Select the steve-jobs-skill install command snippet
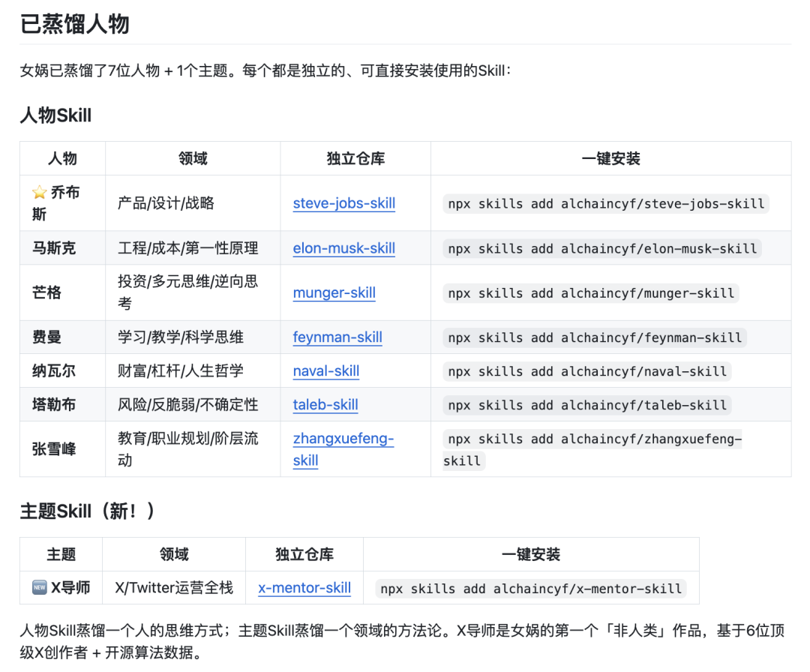810x672 pixels. coord(608,203)
